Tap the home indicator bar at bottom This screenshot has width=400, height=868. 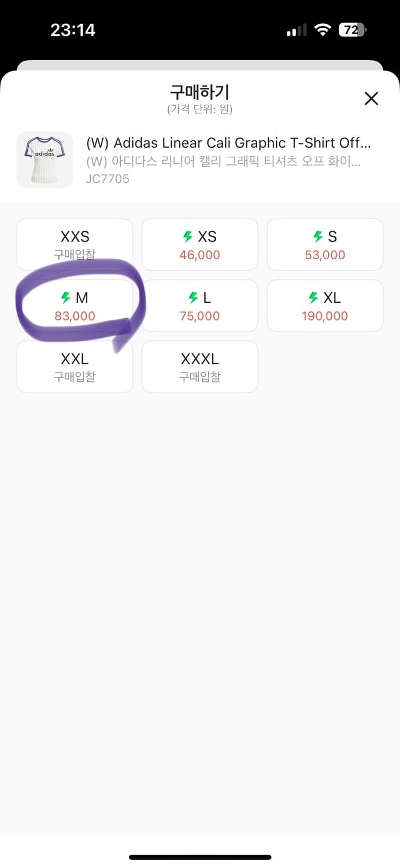tap(200, 857)
